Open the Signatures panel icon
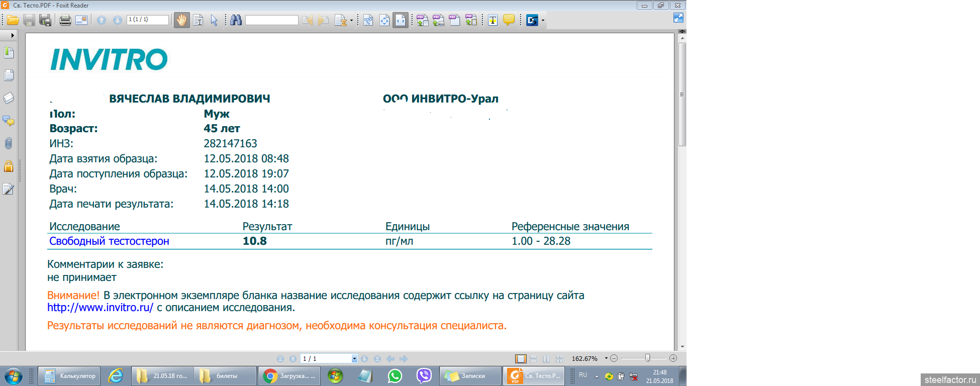980x386 pixels. click(x=9, y=189)
